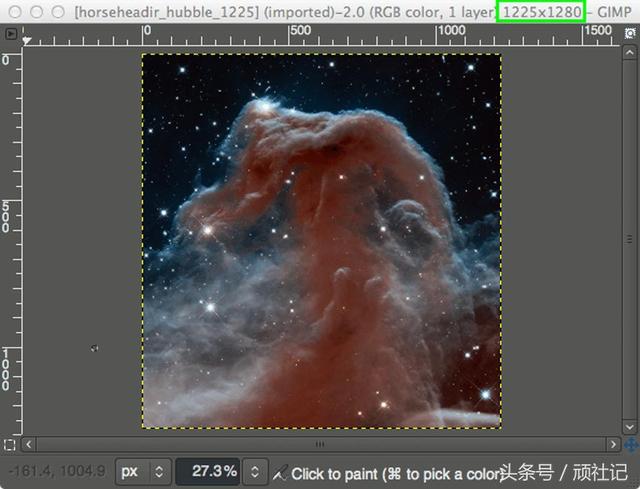Toggle the Quick Mask button

(9, 445)
